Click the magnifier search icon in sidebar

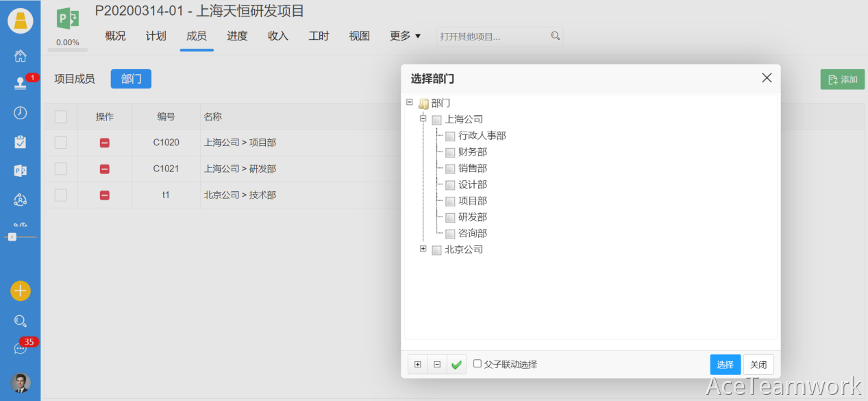click(x=21, y=321)
